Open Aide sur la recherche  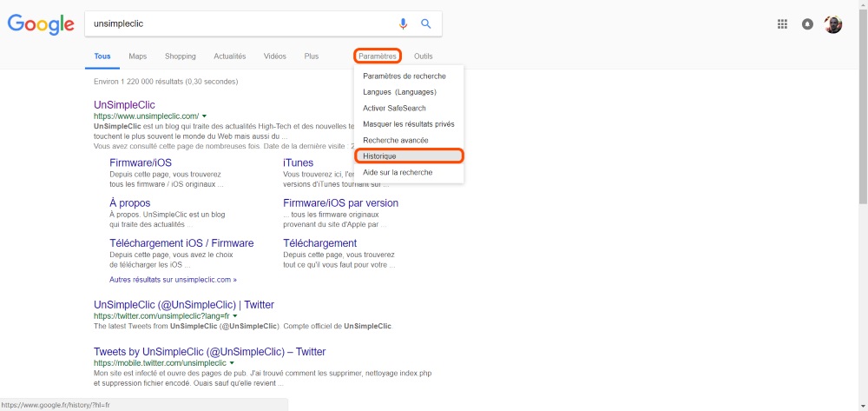(409, 172)
